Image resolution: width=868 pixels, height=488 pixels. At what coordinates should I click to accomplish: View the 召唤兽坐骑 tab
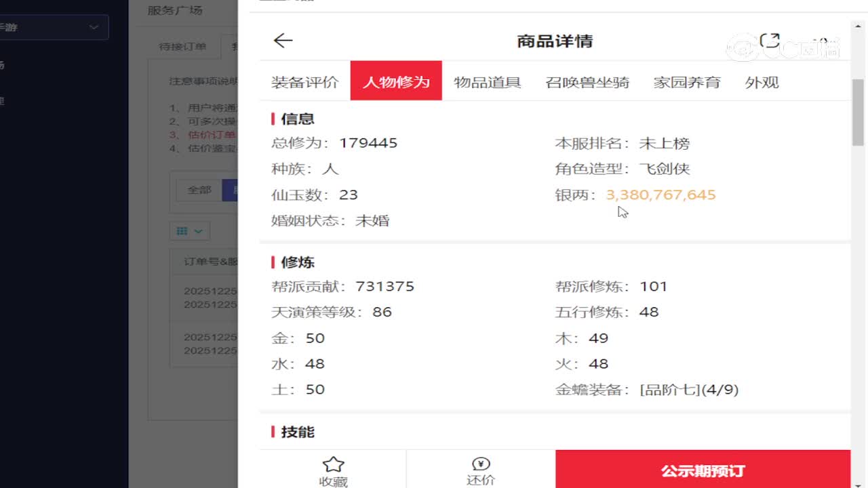point(587,82)
